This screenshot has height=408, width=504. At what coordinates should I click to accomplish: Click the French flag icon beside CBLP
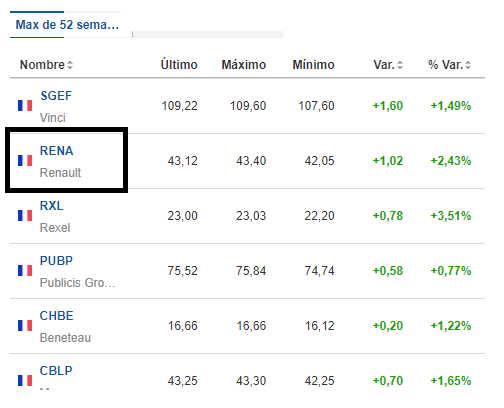(x=25, y=380)
